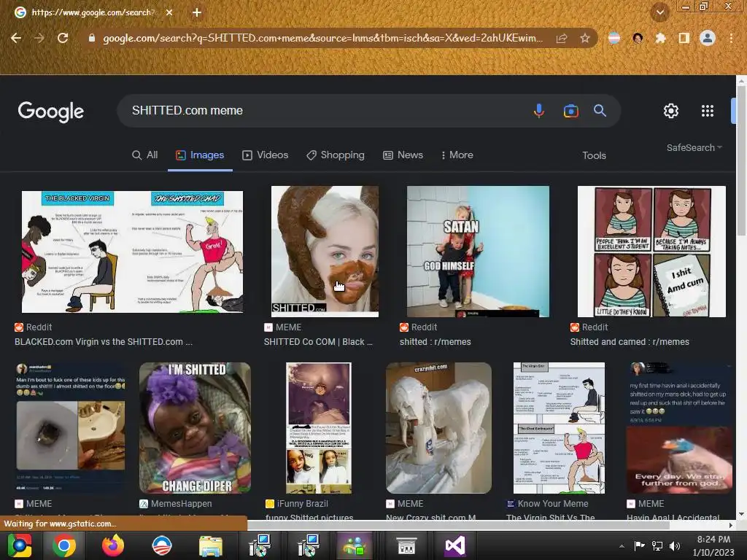Open the Satan and God Himself thumbnail
This screenshot has height=560, width=747.
(478, 252)
